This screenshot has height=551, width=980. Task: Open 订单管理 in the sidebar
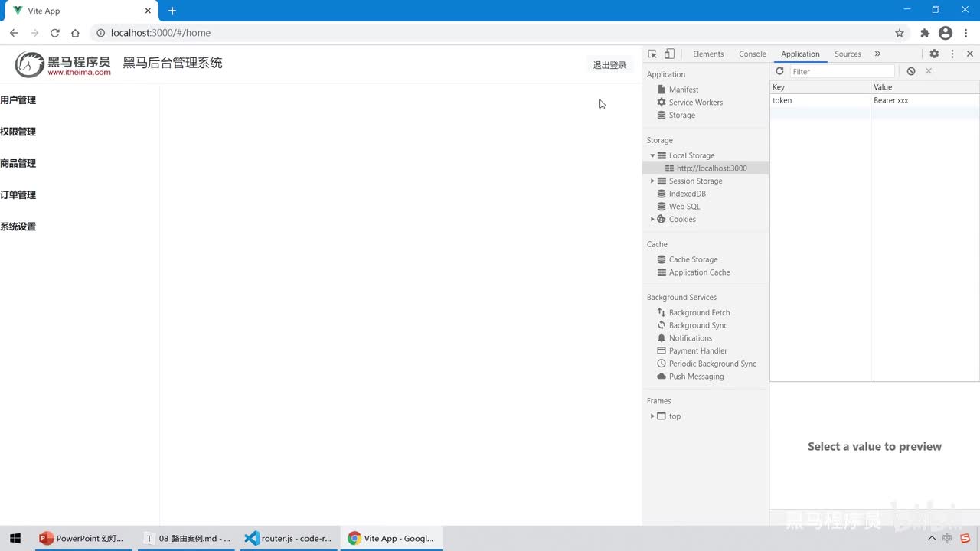pos(18,195)
